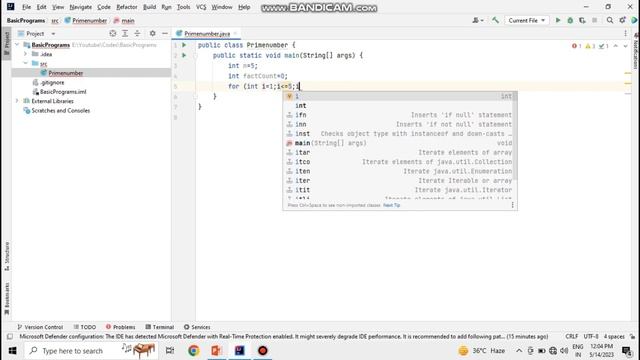Open the Problems tool window
This screenshot has width=640, height=360.
pyautogui.click(x=120, y=327)
